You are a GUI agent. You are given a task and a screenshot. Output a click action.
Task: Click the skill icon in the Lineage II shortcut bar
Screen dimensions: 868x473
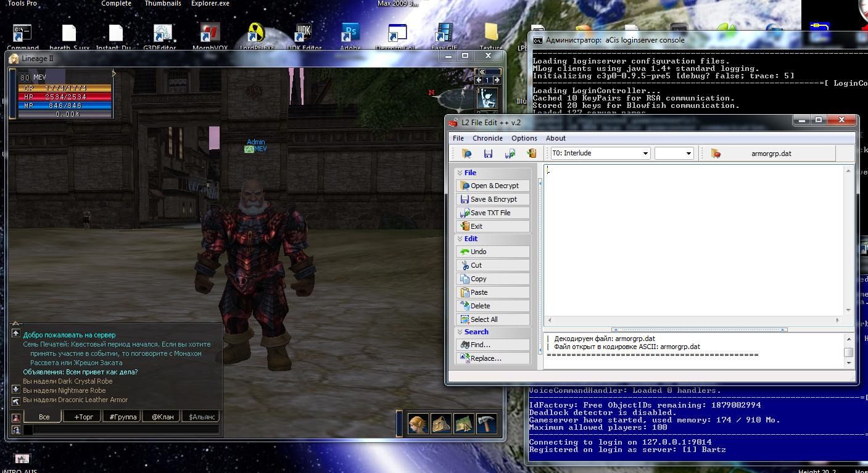(487, 97)
